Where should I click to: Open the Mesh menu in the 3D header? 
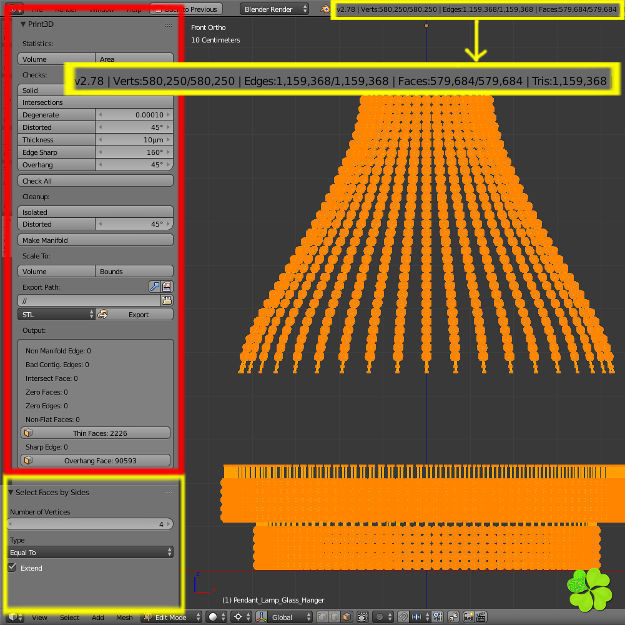(x=124, y=617)
